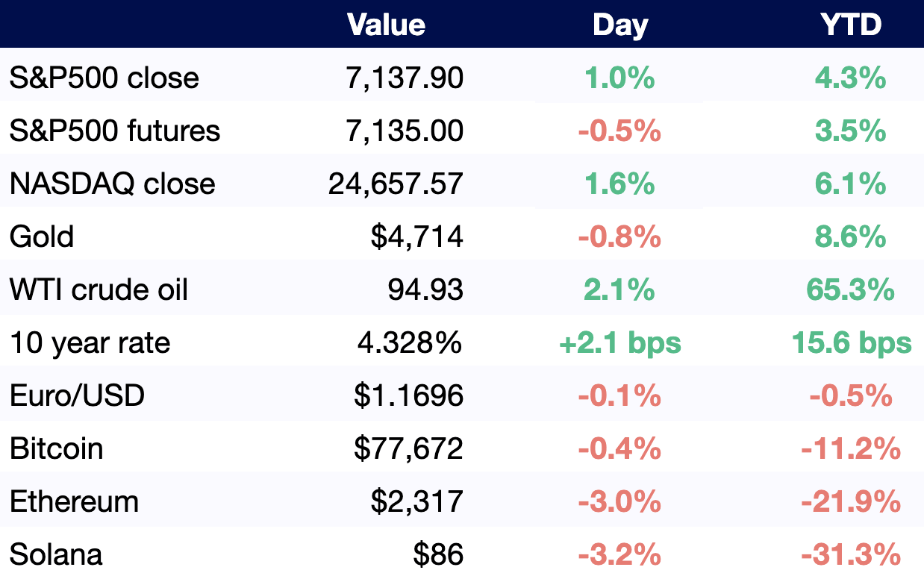This screenshot has height=576, width=924.
Task: Click the WTI crude oil label
Action: pos(99,289)
